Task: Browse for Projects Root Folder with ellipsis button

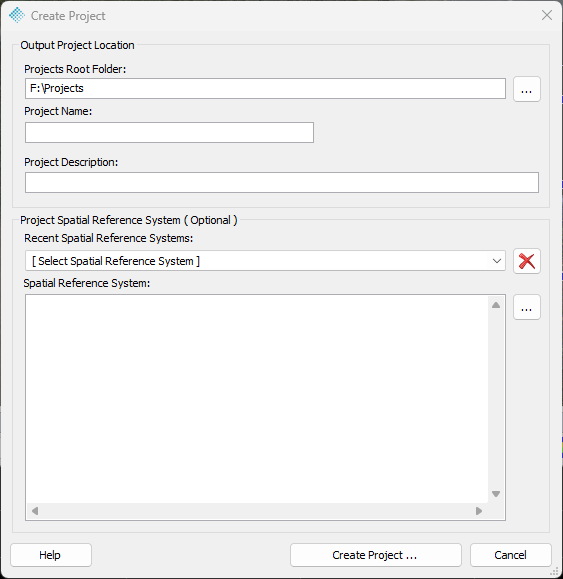Action: [527, 89]
